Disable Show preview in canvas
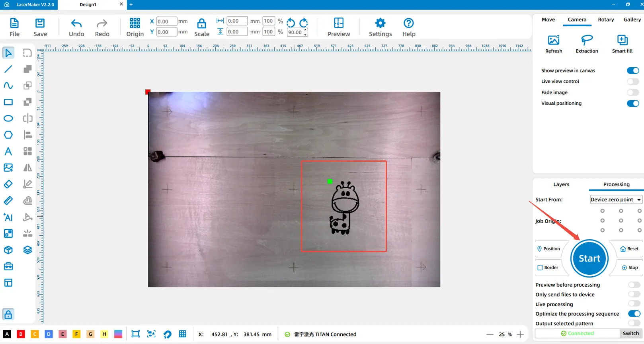644x344 pixels. click(632, 70)
